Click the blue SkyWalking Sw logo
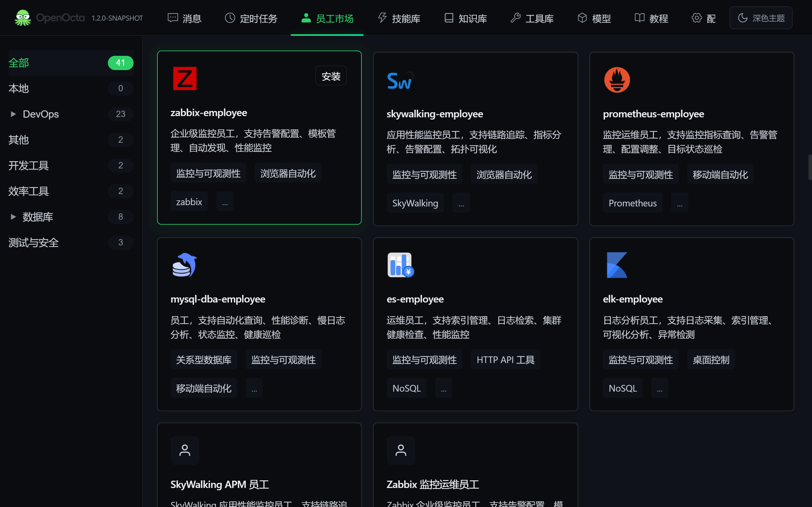812x507 pixels. click(x=401, y=81)
